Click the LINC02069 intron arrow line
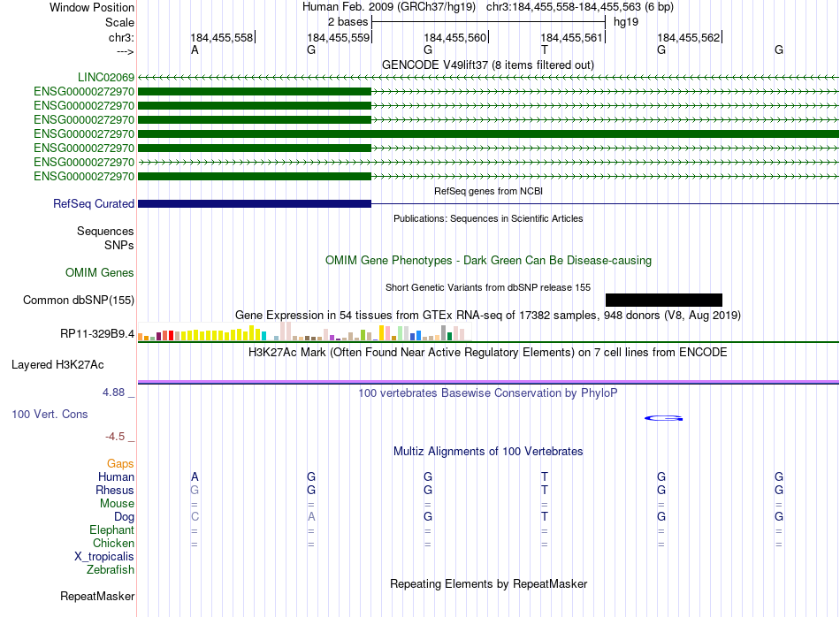The height and width of the screenshot is (617, 840). click(489, 78)
